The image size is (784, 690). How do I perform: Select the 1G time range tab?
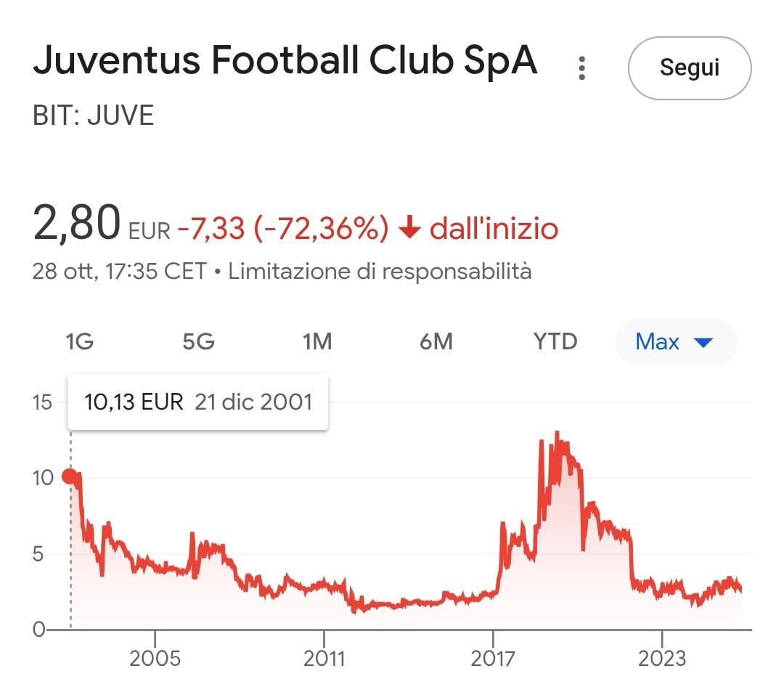[79, 341]
